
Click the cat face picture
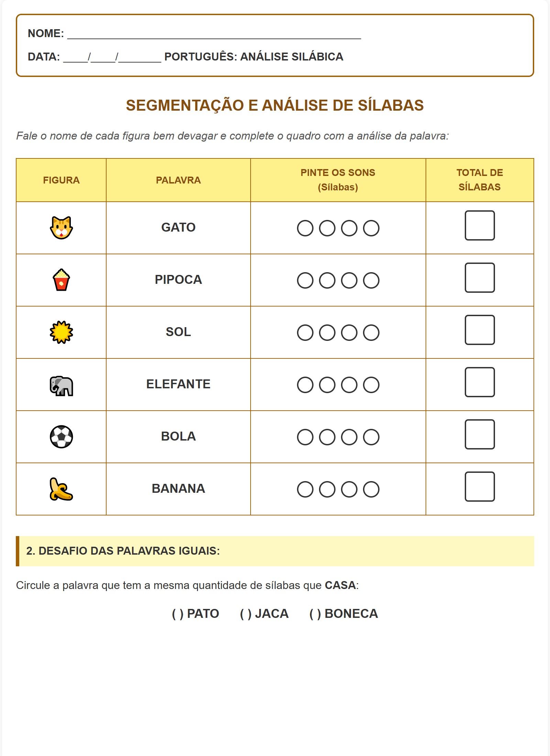coord(61,228)
